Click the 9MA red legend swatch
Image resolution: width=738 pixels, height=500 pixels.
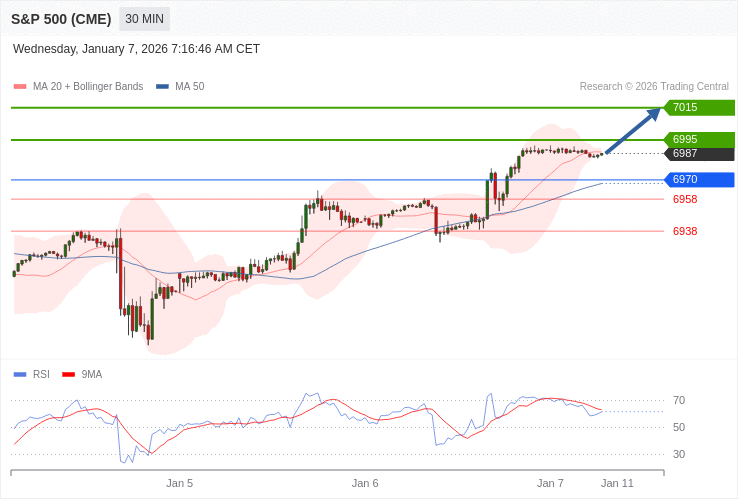click(69, 375)
